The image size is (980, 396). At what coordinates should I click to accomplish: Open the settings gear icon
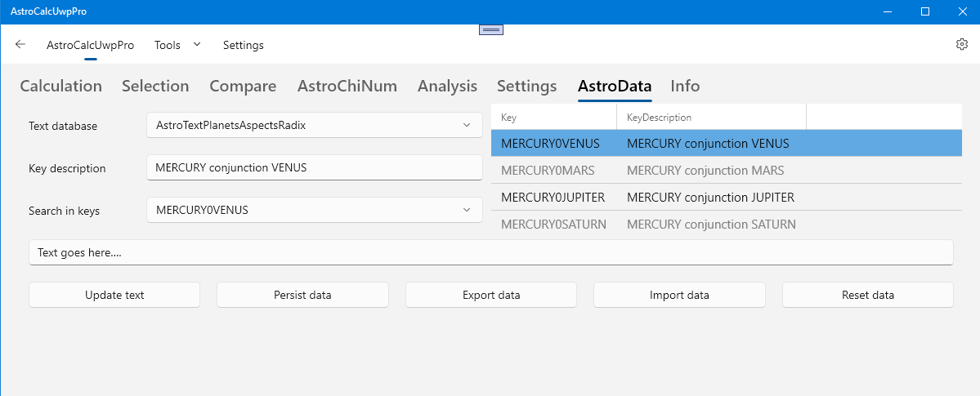click(x=962, y=45)
